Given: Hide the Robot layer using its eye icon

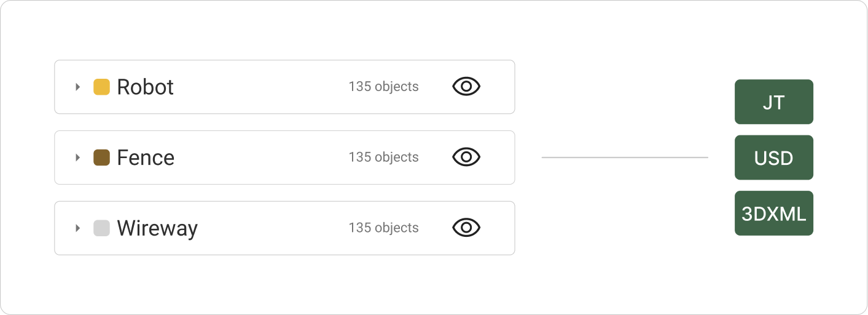Looking at the screenshot, I should point(466,87).
